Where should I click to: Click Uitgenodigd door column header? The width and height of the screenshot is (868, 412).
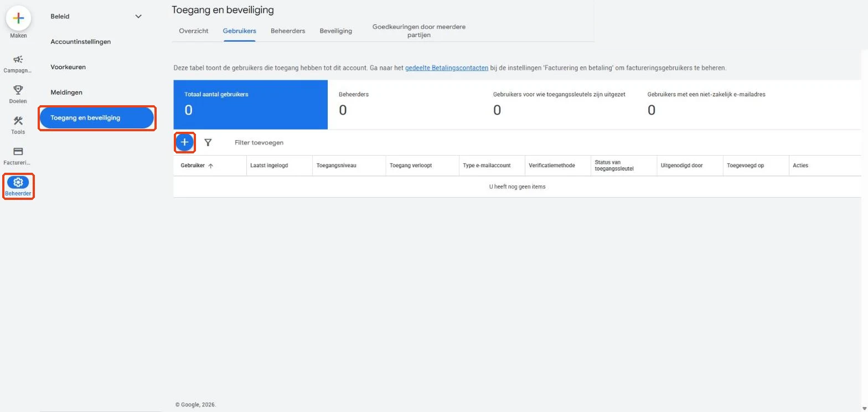[682, 166]
